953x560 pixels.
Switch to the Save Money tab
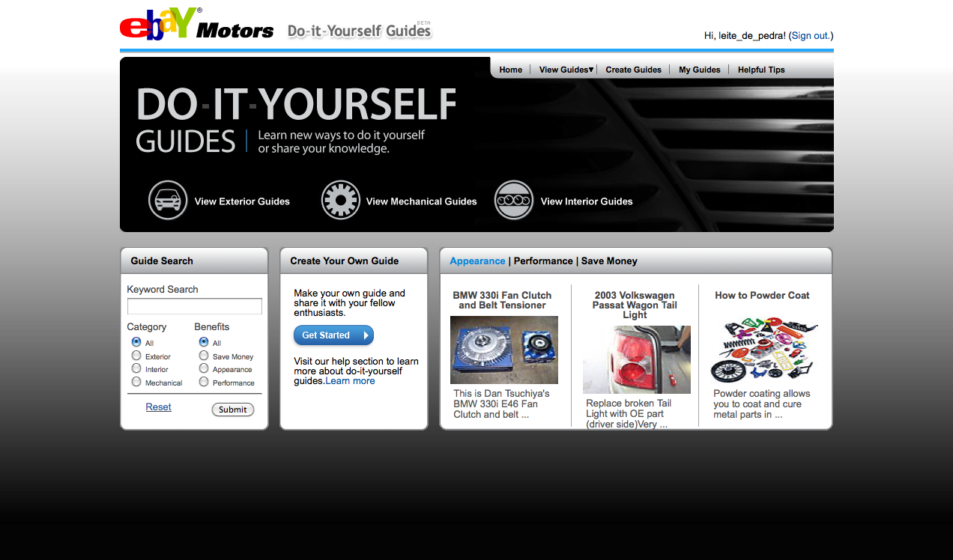pyautogui.click(x=609, y=261)
